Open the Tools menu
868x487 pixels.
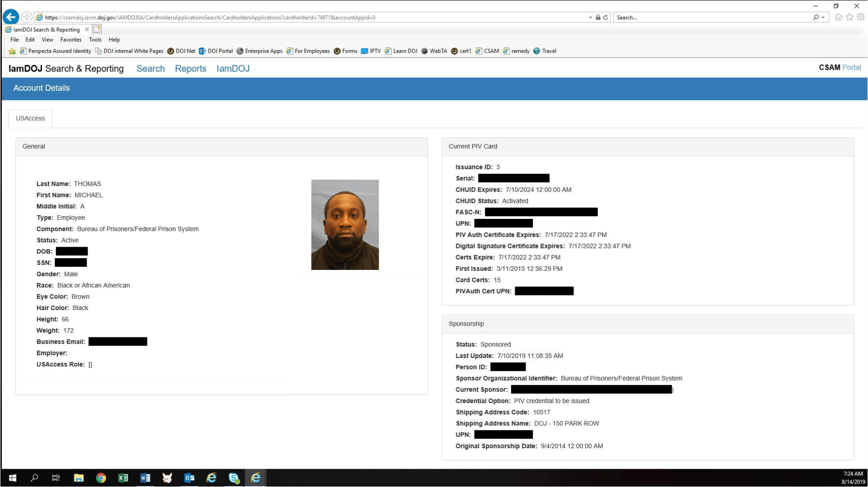pos(95,40)
